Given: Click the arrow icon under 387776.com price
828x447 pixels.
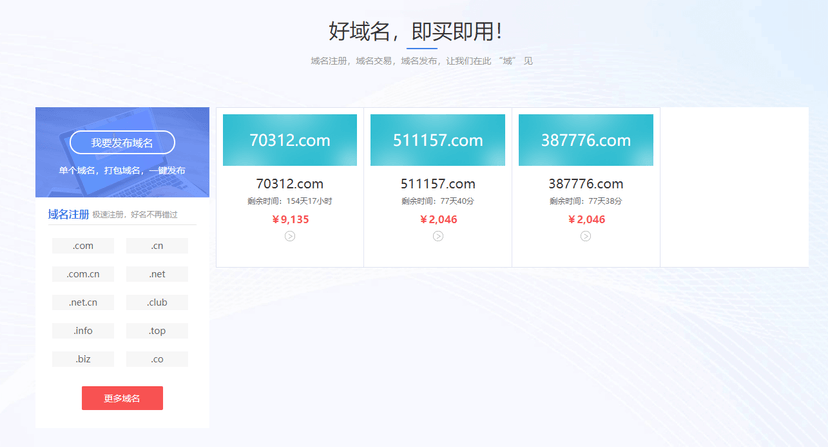Looking at the screenshot, I should click(586, 236).
